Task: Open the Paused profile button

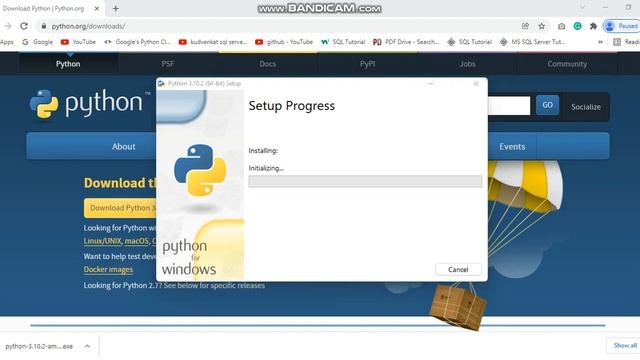Action: point(621,26)
